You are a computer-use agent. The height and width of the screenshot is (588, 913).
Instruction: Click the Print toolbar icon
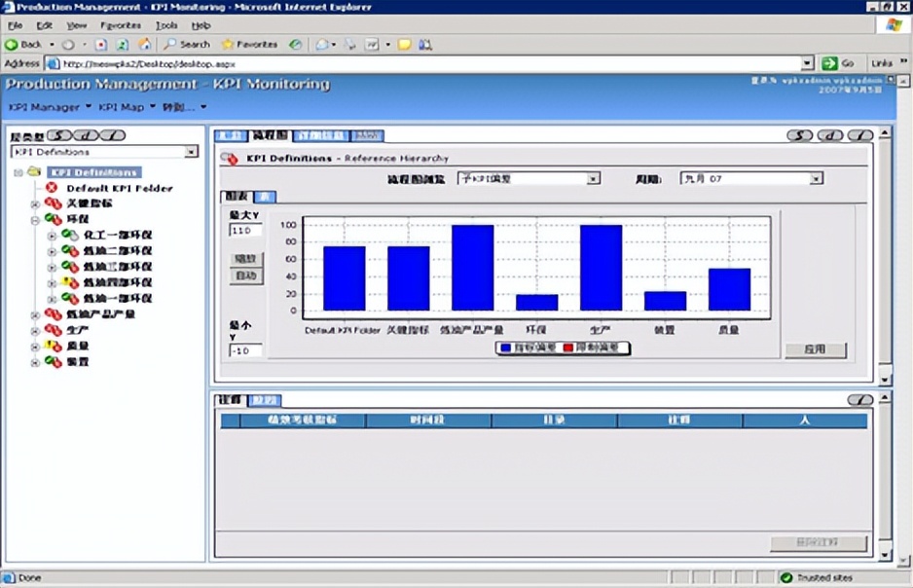(x=350, y=44)
